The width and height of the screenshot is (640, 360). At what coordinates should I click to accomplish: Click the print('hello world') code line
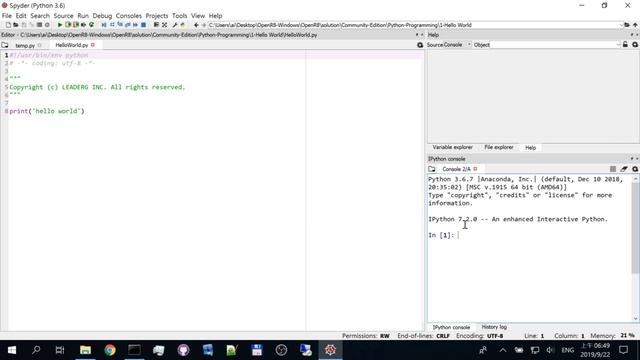[47, 111]
